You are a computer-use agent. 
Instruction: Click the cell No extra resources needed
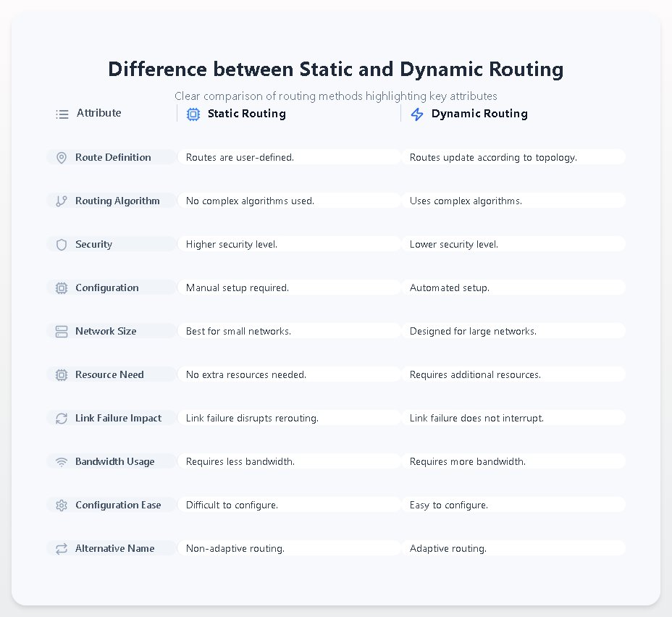coord(289,374)
